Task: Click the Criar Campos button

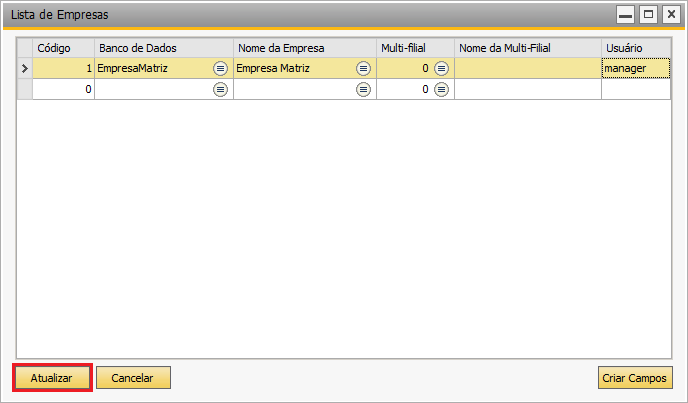Action: click(x=635, y=378)
